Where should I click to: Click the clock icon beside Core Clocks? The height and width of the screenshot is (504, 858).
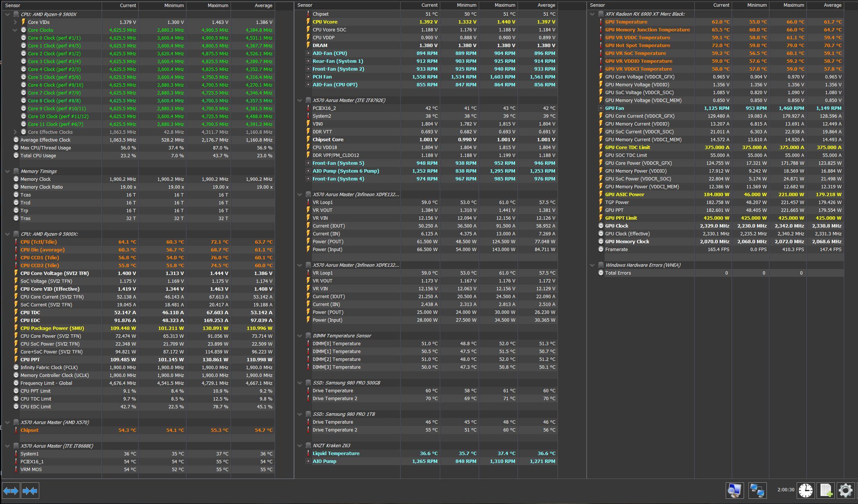point(24,30)
